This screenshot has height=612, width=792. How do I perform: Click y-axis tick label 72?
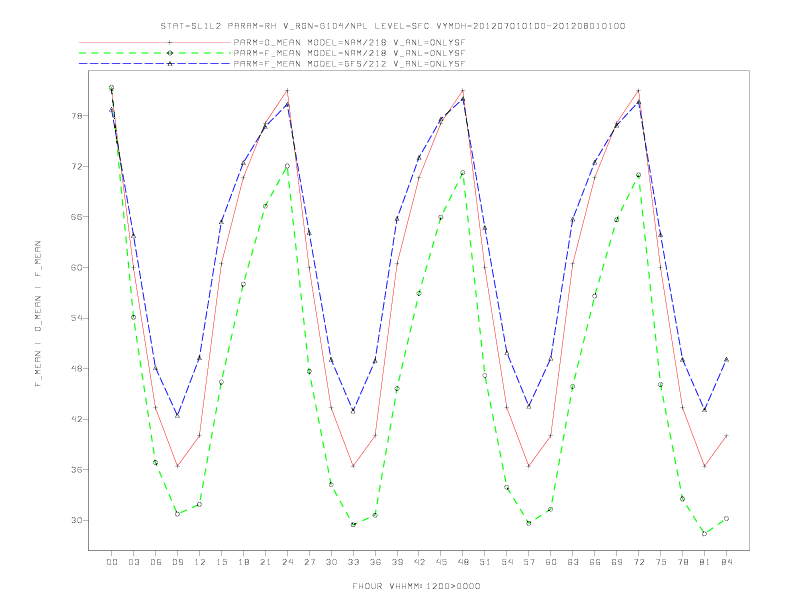pyautogui.click(x=76, y=166)
